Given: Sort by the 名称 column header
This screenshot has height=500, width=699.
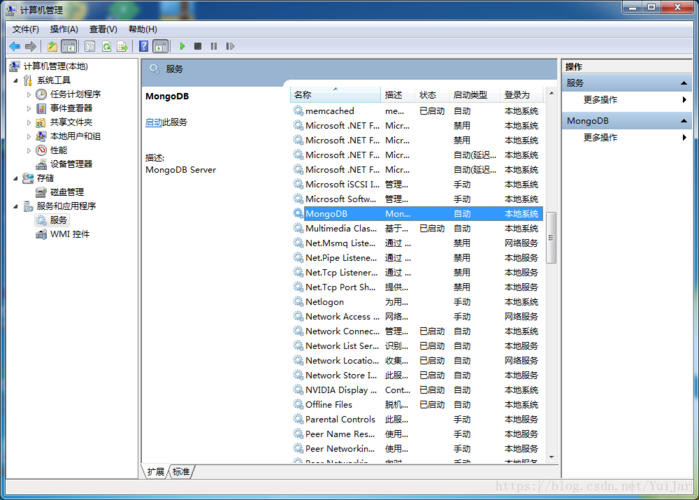Looking at the screenshot, I should [335, 95].
